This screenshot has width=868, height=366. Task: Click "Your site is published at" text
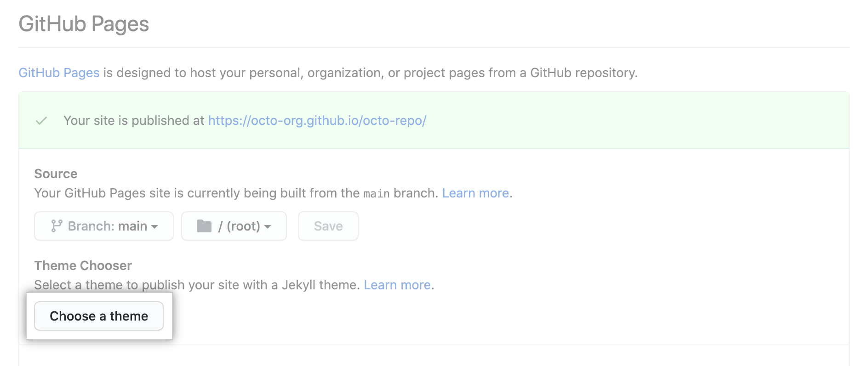133,120
